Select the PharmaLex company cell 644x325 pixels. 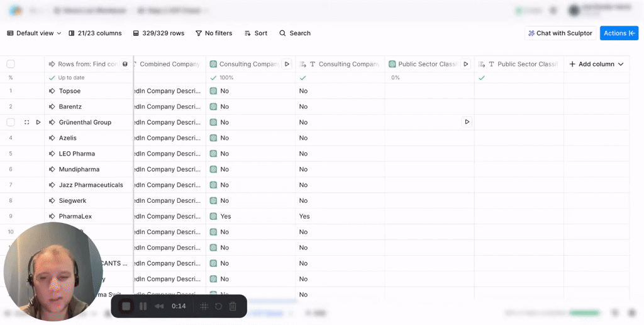(75, 216)
